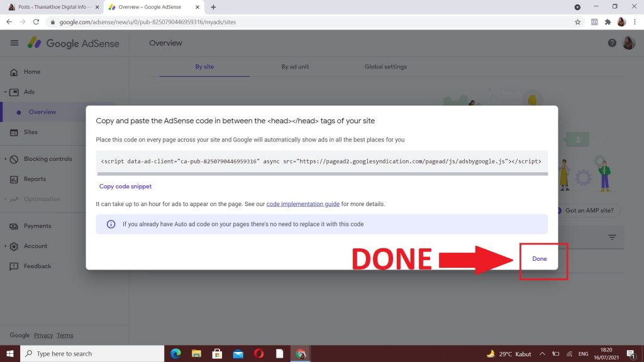This screenshot has height=362, width=644.
Task: Expand the Optimization section
Action: pyautogui.click(x=5, y=199)
